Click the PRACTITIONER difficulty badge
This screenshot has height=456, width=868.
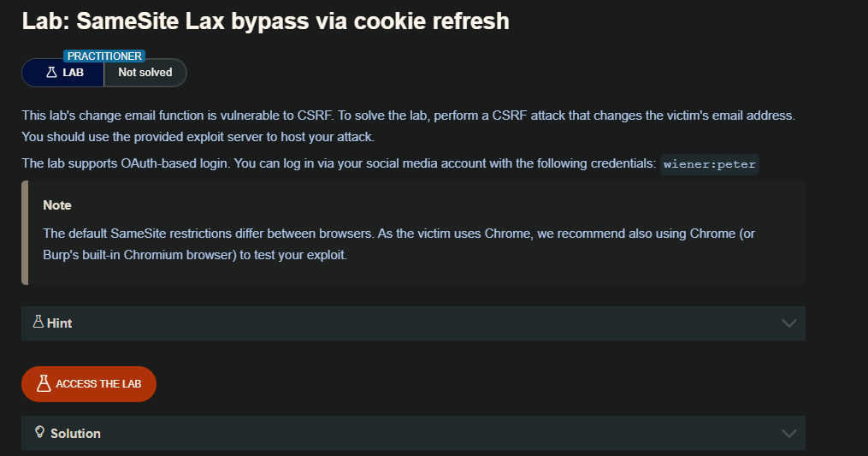104,56
